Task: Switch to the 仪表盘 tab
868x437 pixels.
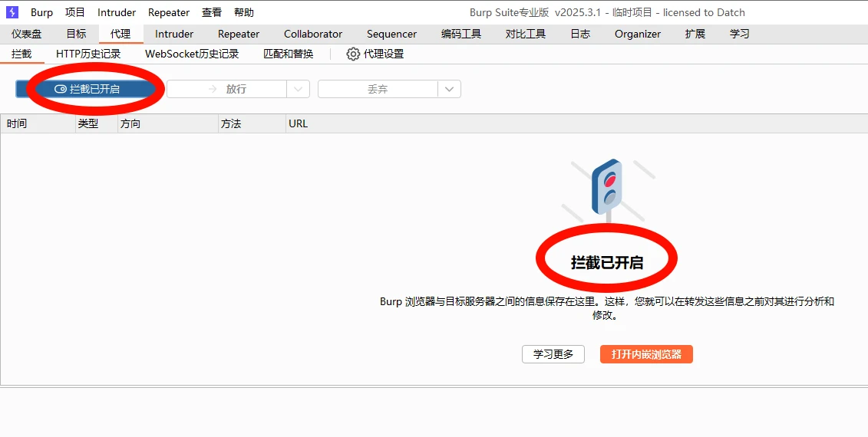Action: [27, 34]
